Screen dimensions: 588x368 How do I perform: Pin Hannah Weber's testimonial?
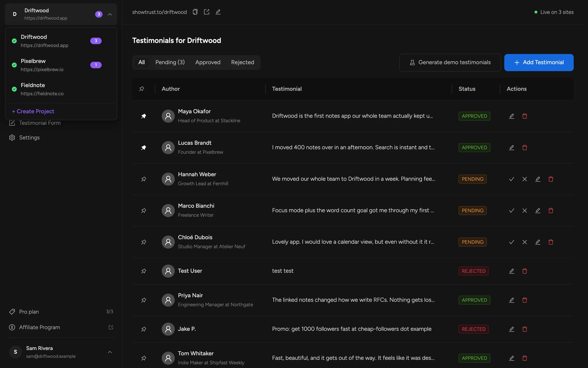pos(144,179)
